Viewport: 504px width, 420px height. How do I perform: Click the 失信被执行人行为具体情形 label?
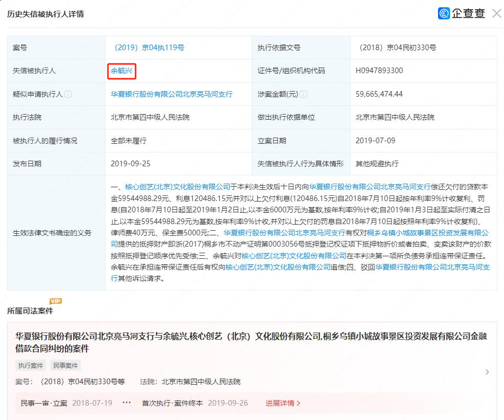pyautogui.click(x=300, y=164)
